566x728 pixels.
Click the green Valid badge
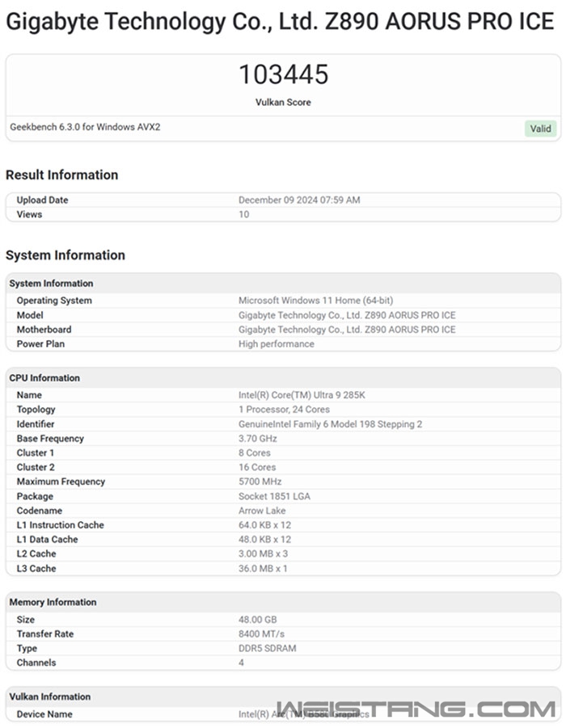point(540,128)
